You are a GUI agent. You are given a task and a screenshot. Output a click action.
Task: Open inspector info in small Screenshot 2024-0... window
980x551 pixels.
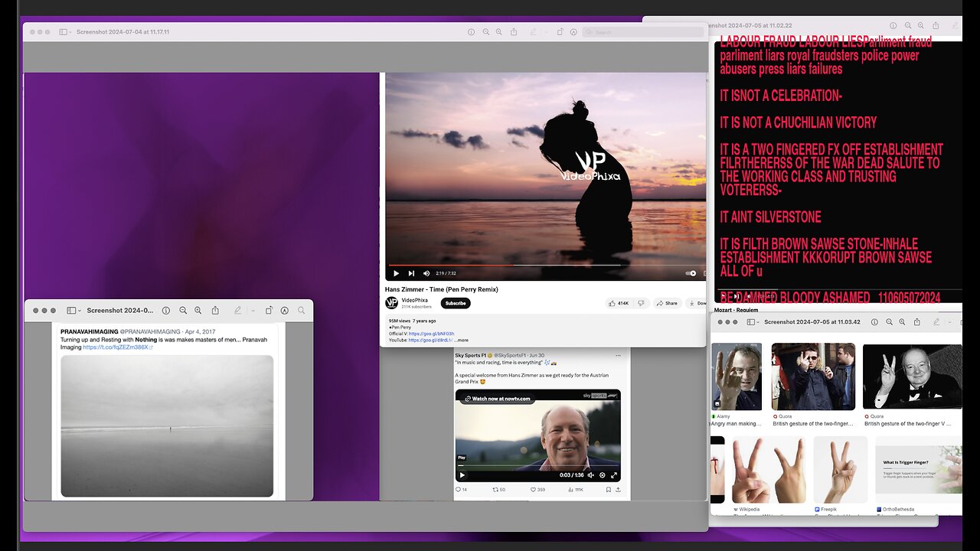tap(166, 310)
